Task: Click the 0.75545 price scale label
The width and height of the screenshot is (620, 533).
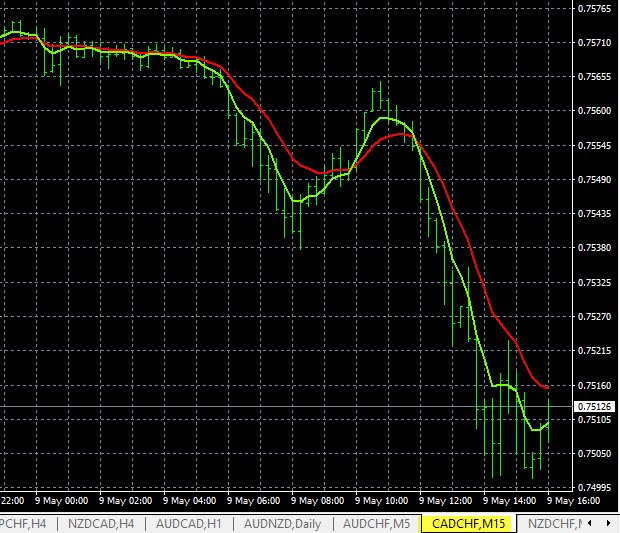Action: [594, 146]
